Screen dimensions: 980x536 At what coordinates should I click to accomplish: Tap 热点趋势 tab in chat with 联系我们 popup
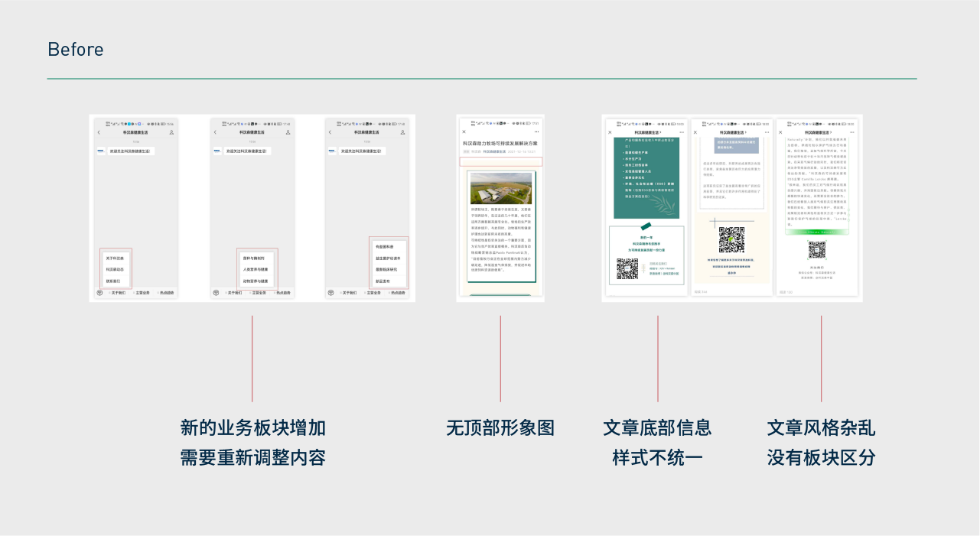[x=166, y=293]
